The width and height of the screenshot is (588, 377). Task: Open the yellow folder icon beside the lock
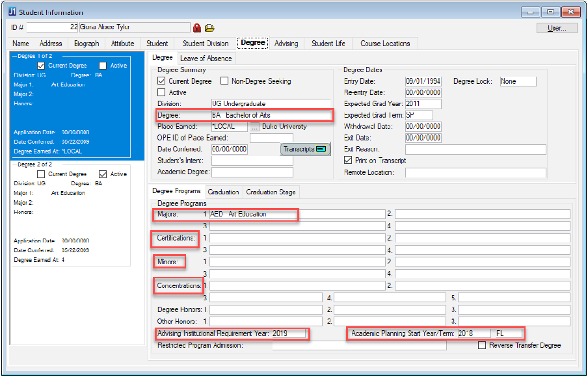coord(209,28)
